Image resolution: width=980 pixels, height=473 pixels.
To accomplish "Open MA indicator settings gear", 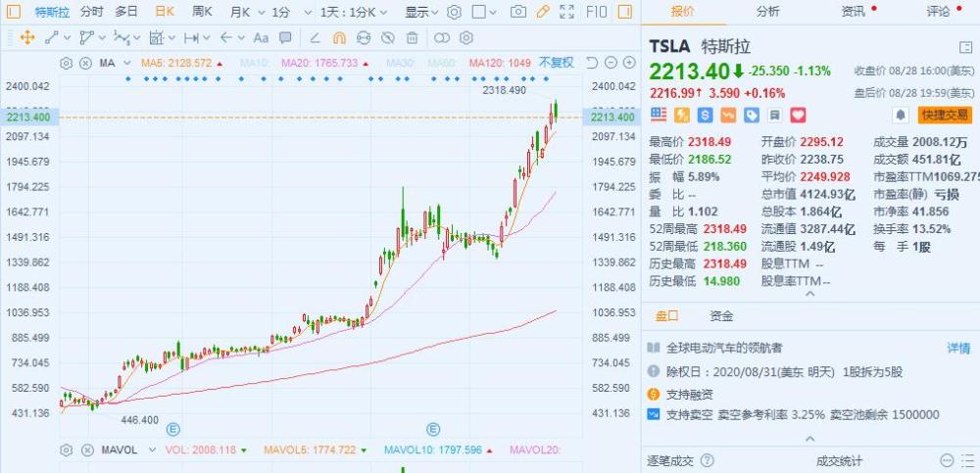I will (x=67, y=63).
